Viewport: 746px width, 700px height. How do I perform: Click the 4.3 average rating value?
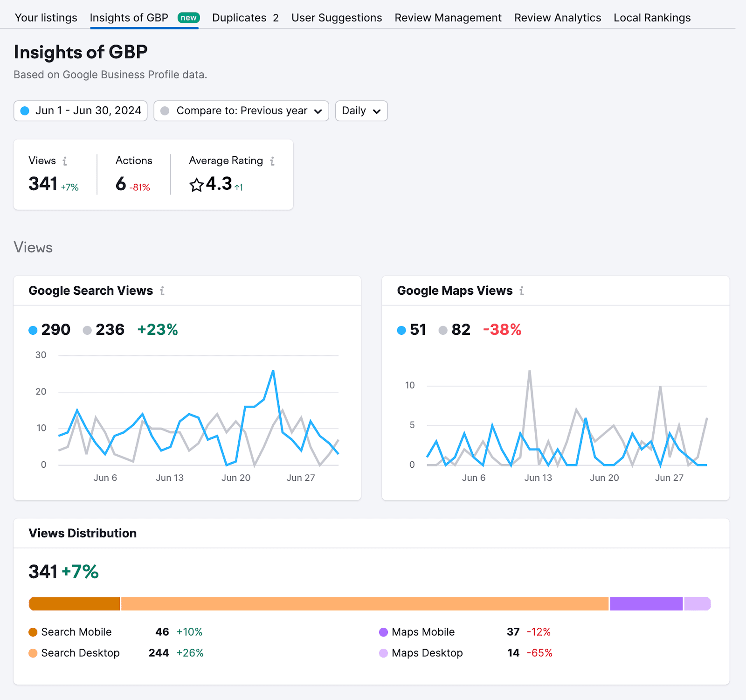[x=219, y=184]
